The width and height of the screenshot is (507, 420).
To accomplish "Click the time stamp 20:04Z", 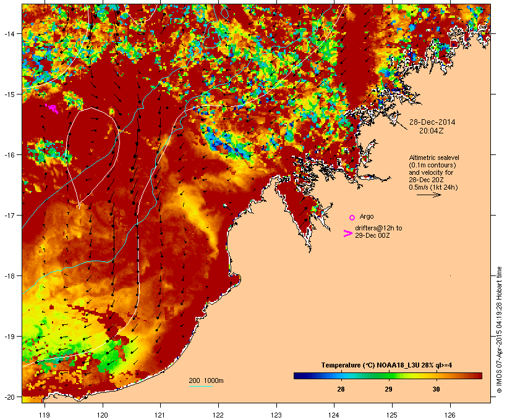I will coord(432,131).
